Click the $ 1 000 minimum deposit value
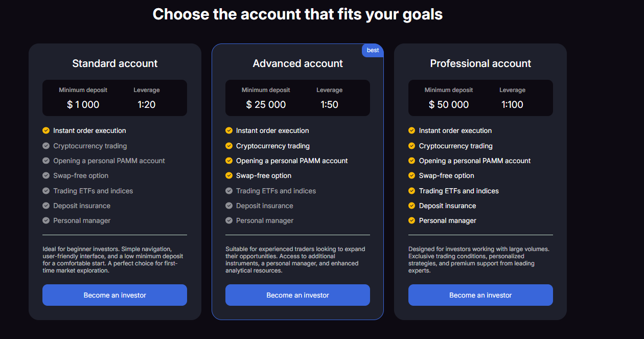The width and height of the screenshot is (644, 339). (83, 105)
